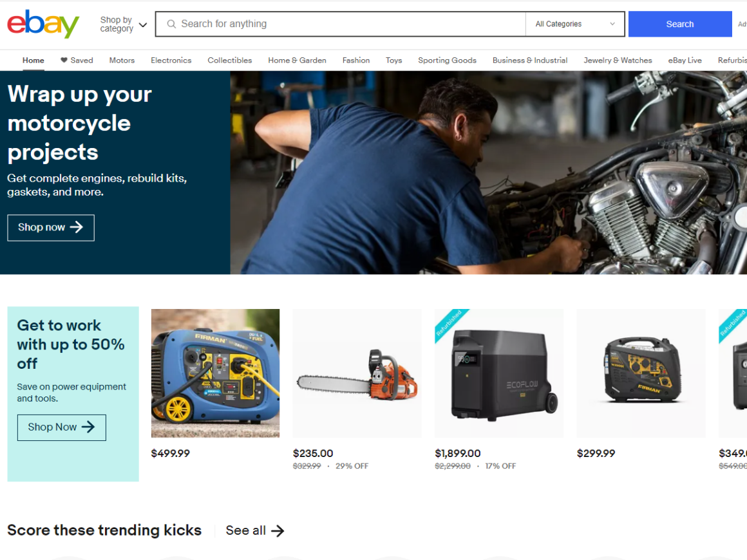Click the arrow next to See all
Viewport: 747px width, 560px height.
[x=278, y=530]
